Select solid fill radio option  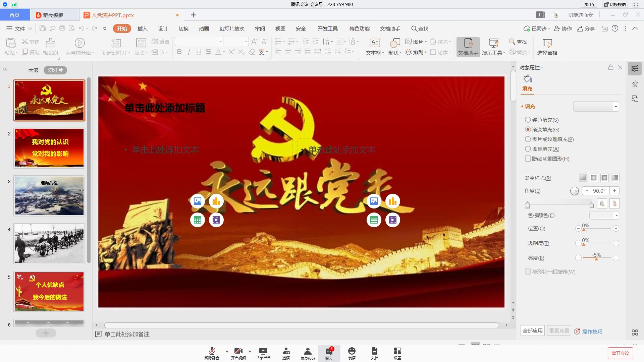tap(528, 120)
